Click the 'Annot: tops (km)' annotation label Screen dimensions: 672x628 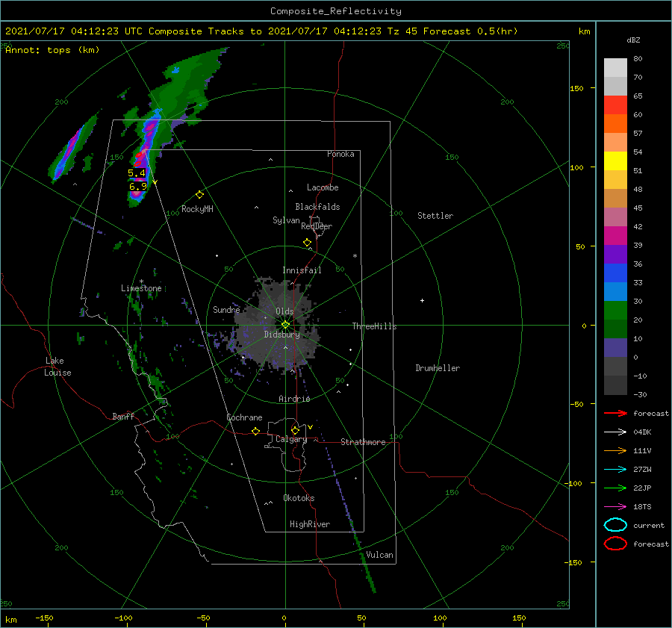[52, 50]
